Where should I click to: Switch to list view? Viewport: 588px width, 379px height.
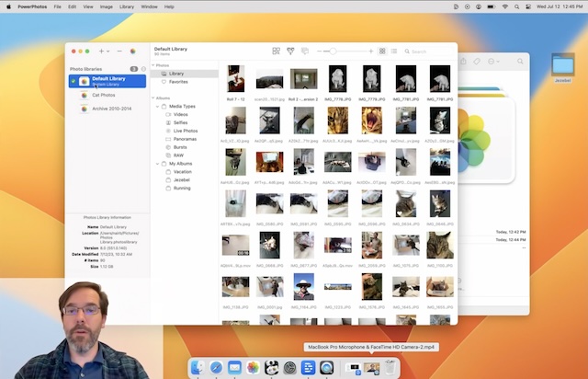[394, 52]
